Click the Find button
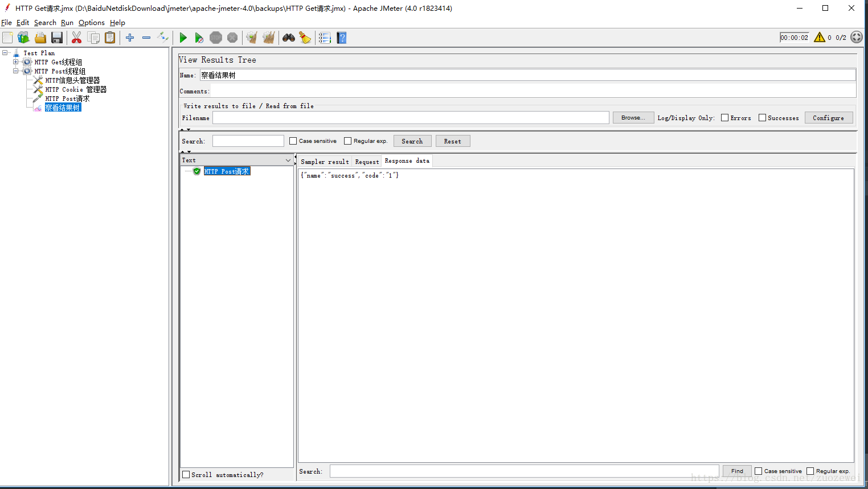 pyautogui.click(x=737, y=471)
